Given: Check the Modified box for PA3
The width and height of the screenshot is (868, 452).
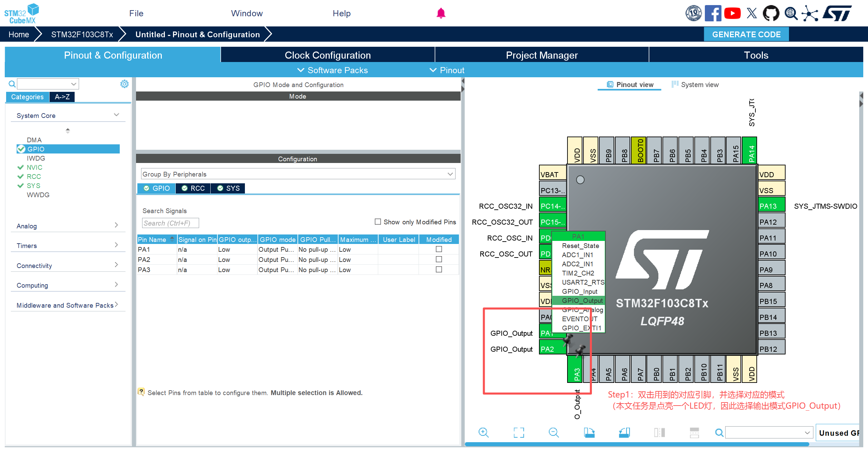Looking at the screenshot, I should click(439, 269).
